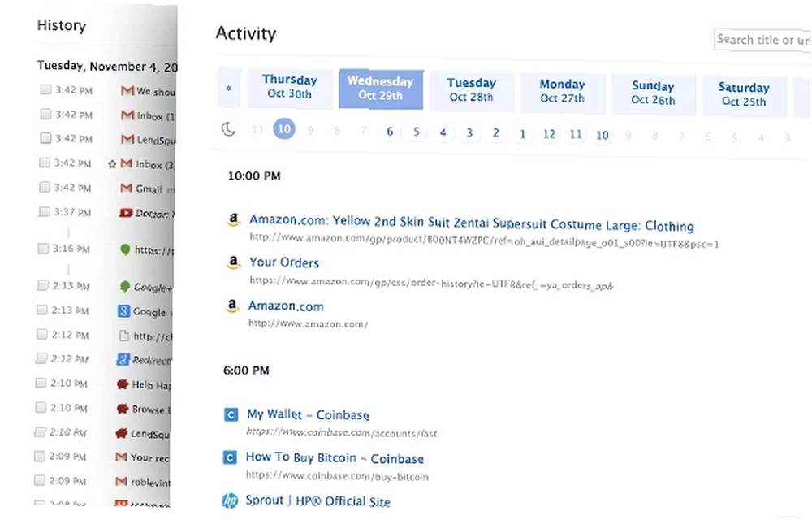Select the highlighted 10 hour bubble
This screenshot has height=520, width=812.
[284, 128]
